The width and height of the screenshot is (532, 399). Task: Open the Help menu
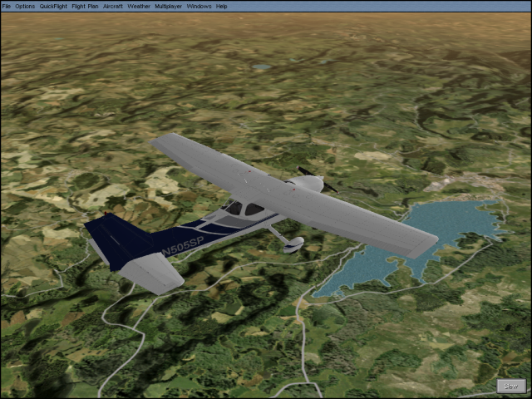(222, 6)
